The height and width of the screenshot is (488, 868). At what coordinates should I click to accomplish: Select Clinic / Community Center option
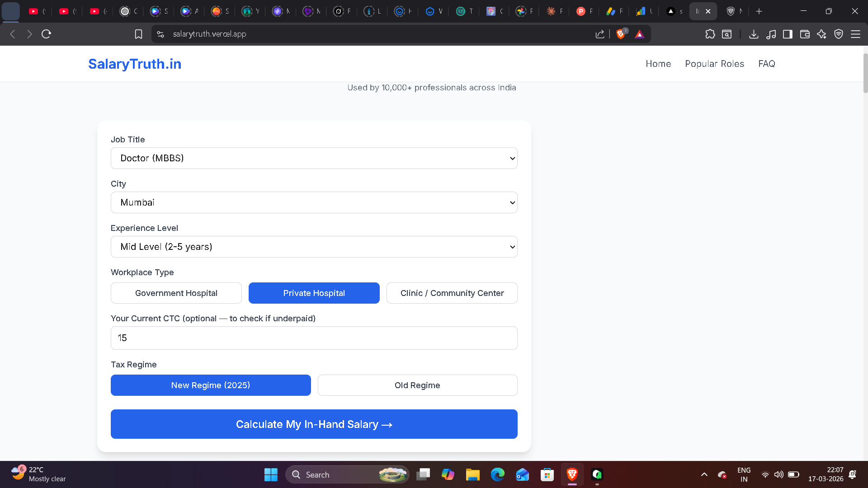click(x=452, y=293)
